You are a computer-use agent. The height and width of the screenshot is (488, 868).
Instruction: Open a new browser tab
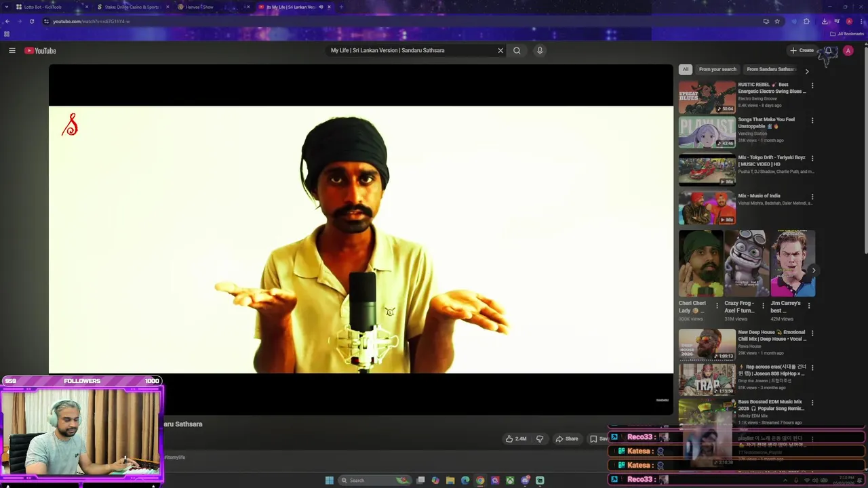340,7
